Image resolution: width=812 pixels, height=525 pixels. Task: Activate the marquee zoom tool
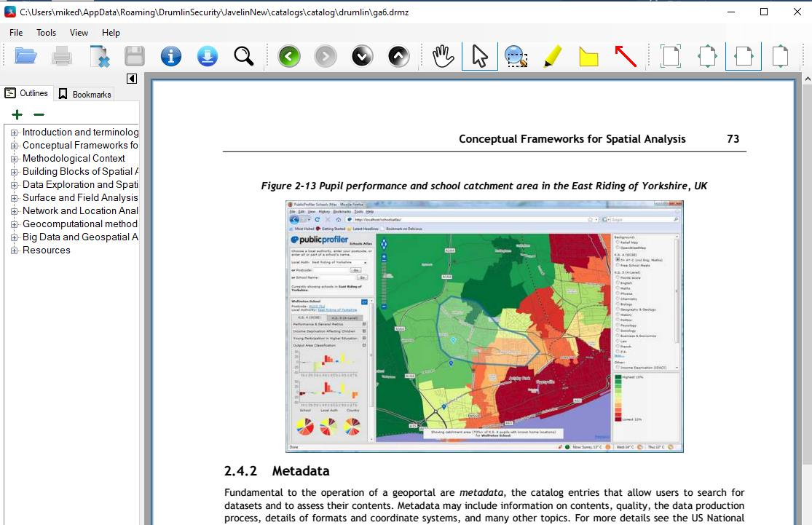tap(516, 56)
